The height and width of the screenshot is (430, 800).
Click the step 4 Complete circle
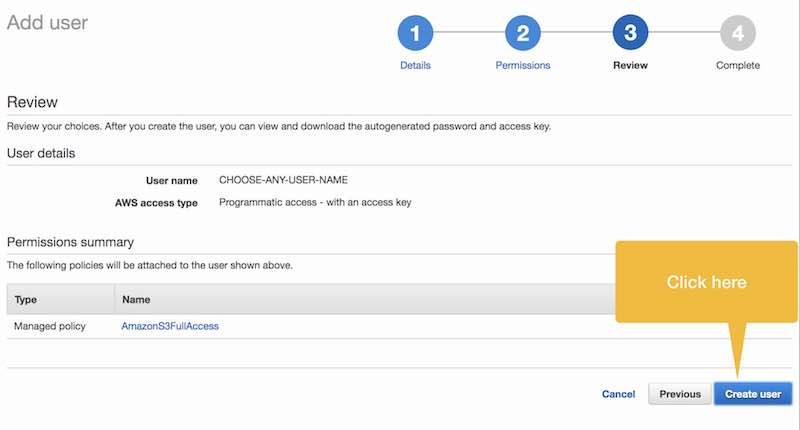pyautogui.click(x=738, y=33)
